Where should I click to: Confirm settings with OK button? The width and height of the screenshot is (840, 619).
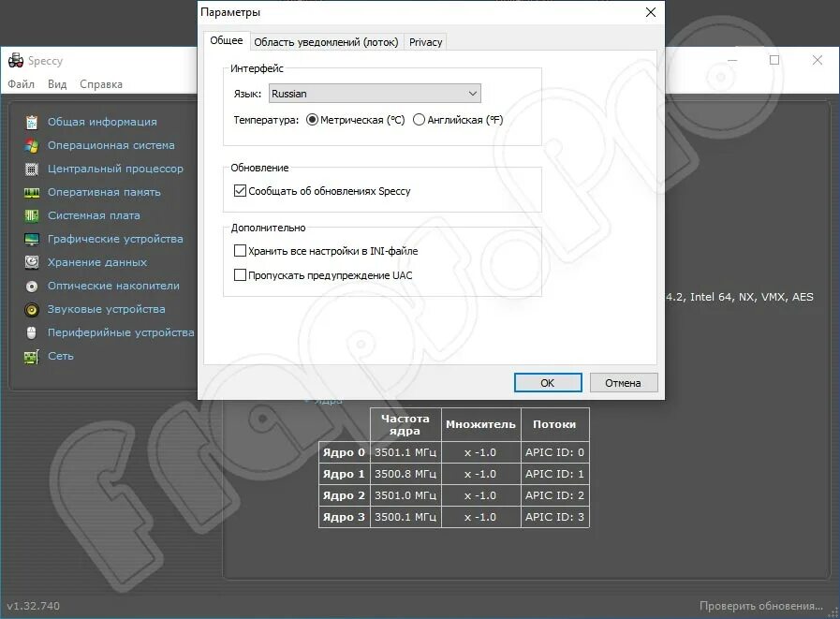click(548, 383)
